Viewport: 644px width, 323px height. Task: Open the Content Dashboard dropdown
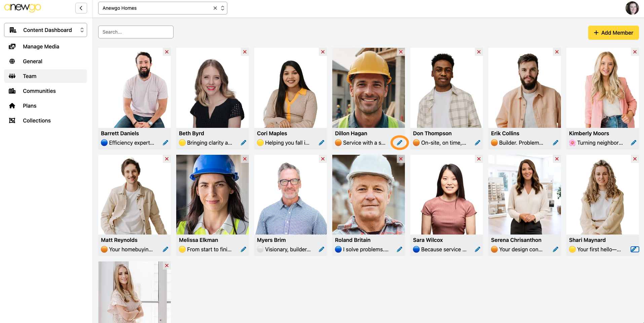(x=45, y=30)
